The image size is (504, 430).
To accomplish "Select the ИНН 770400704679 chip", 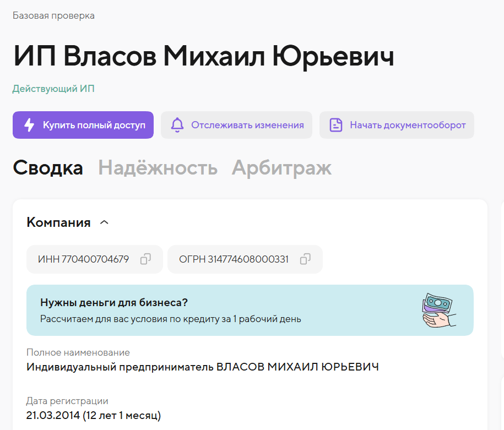I will coord(94,259).
